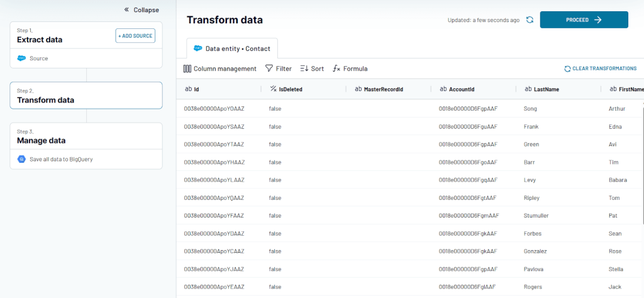
Task: Open the Sort tool
Action: 312,69
